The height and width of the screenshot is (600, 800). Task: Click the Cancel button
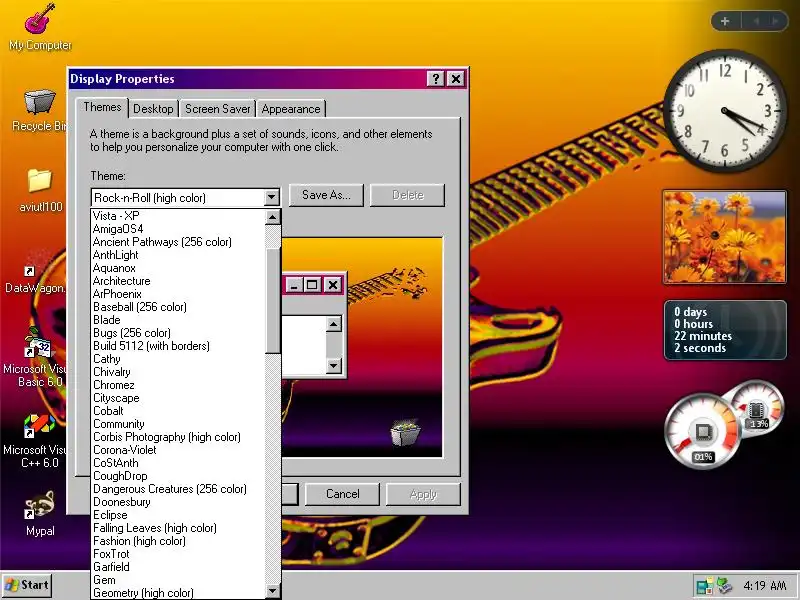(x=342, y=494)
